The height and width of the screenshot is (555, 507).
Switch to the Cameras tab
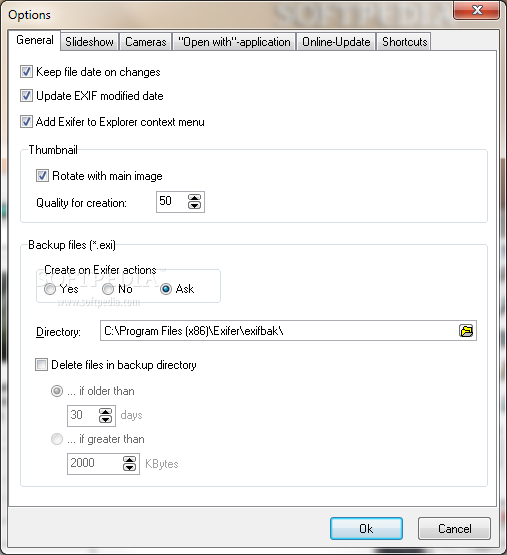(146, 42)
